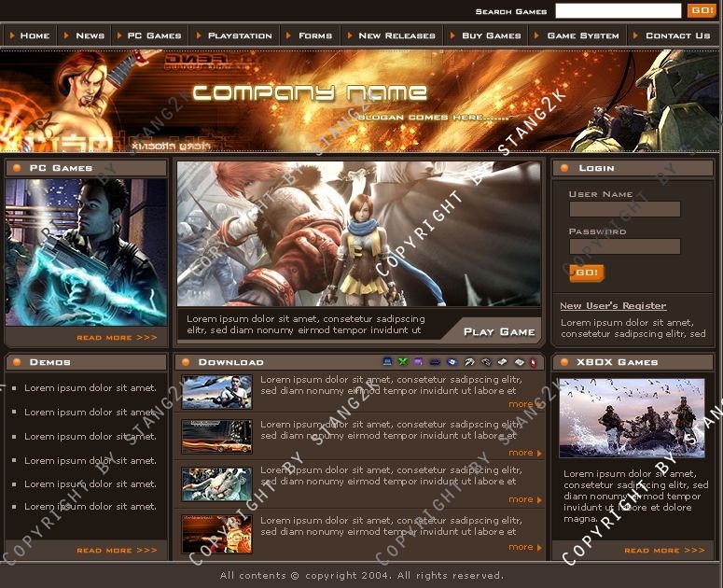
Task: Submit login with the orange GO! button
Action: pos(586,273)
